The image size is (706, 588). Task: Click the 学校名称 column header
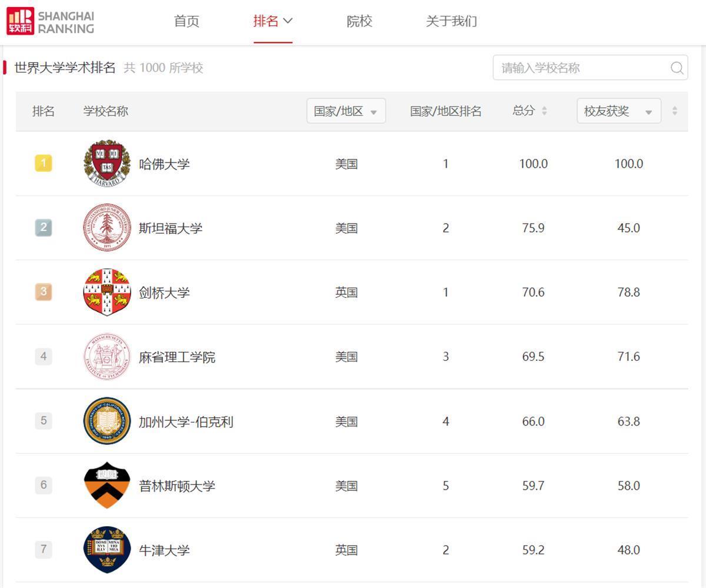pyautogui.click(x=106, y=111)
